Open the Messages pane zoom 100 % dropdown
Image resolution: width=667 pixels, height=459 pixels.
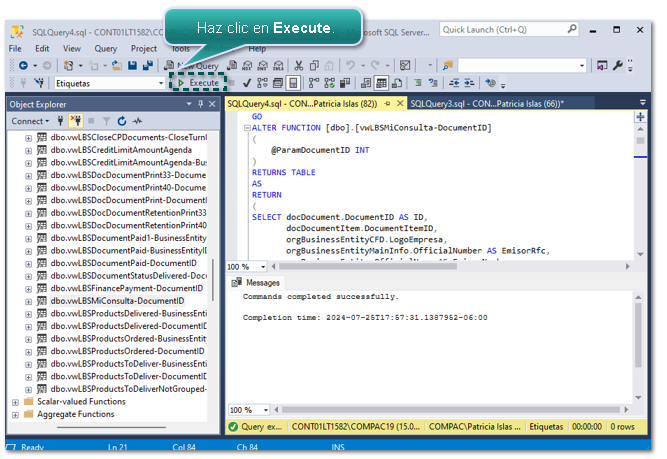[266, 410]
